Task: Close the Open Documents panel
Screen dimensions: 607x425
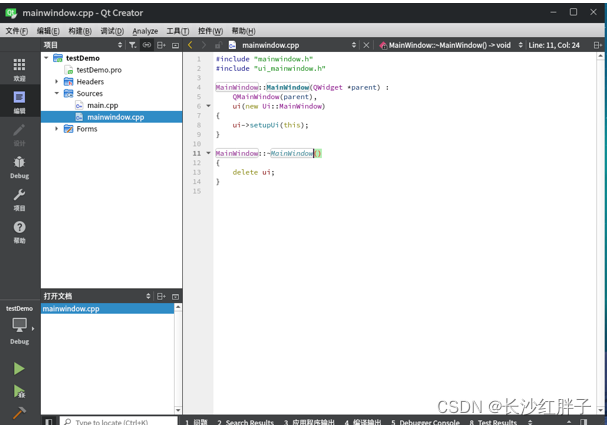Action: click(x=175, y=296)
